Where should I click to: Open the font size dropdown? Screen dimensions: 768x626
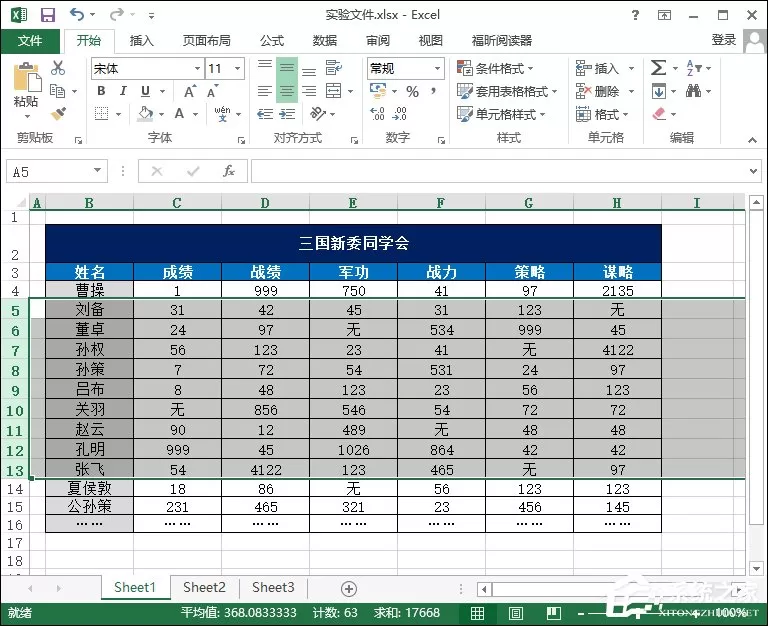238,69
